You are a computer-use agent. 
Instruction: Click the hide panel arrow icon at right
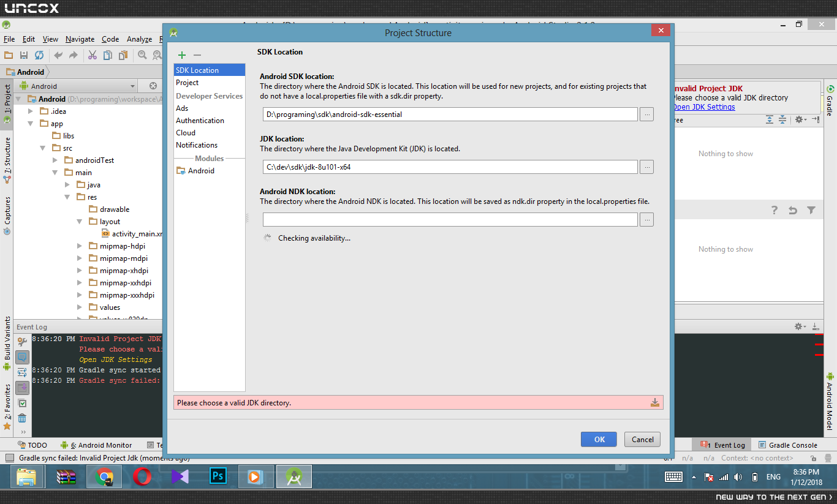[816, 120]
